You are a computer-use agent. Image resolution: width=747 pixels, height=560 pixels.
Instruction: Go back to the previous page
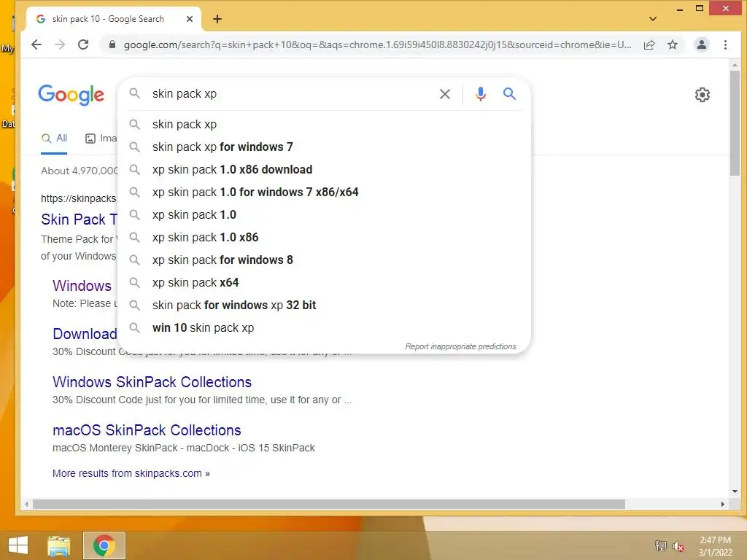pos(36,44)
